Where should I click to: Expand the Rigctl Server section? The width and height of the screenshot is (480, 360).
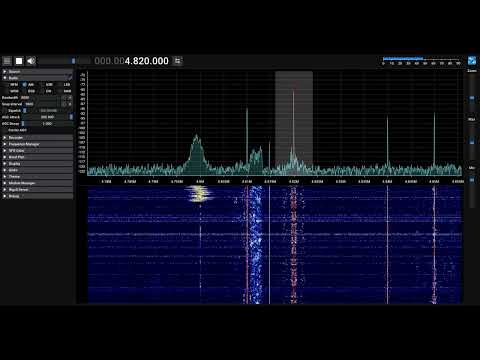point(37,190)
